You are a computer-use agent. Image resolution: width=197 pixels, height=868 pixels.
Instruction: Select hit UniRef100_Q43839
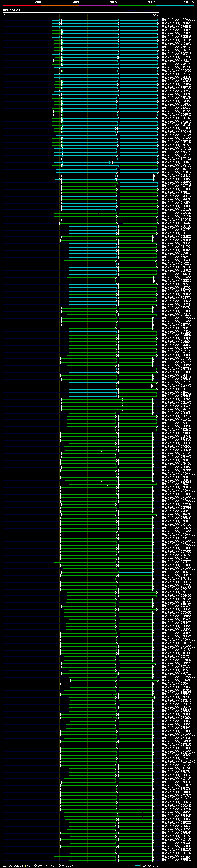pyautogui.click(x=176, y=108)
